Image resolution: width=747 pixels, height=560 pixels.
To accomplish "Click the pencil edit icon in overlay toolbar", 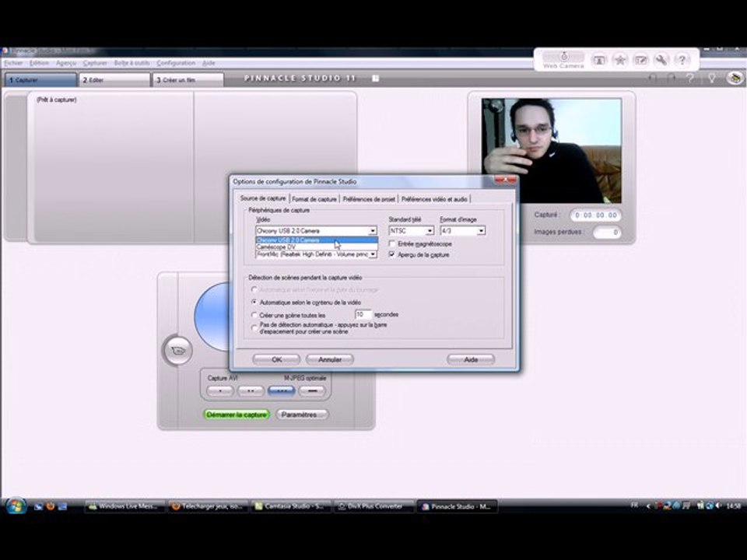I will pyautogui.click(x=640, y=60).
